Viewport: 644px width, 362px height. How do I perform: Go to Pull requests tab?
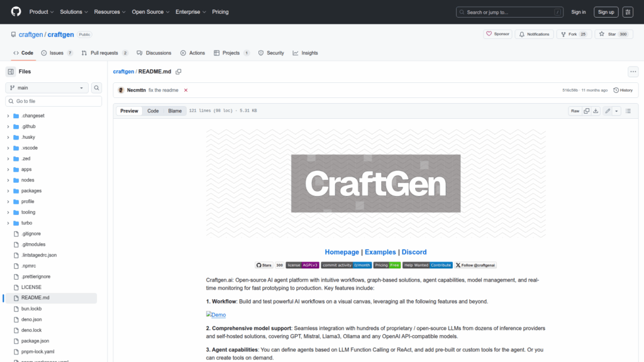(x=105, y=53)
